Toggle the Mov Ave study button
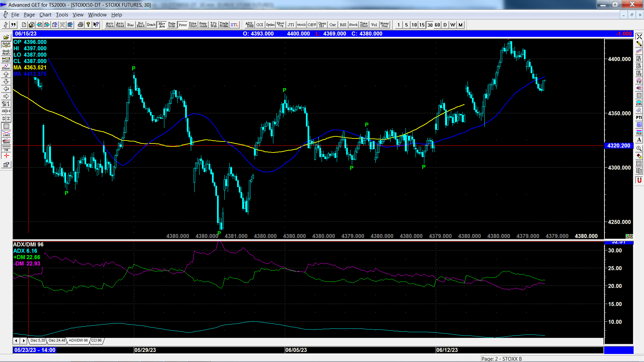 162,25
